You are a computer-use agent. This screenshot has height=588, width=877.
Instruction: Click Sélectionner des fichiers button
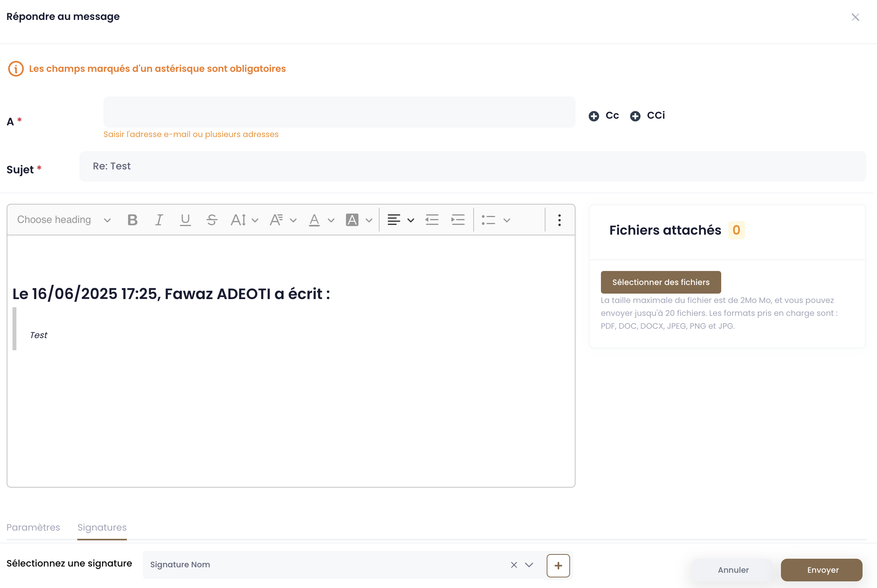click(661, 282)
